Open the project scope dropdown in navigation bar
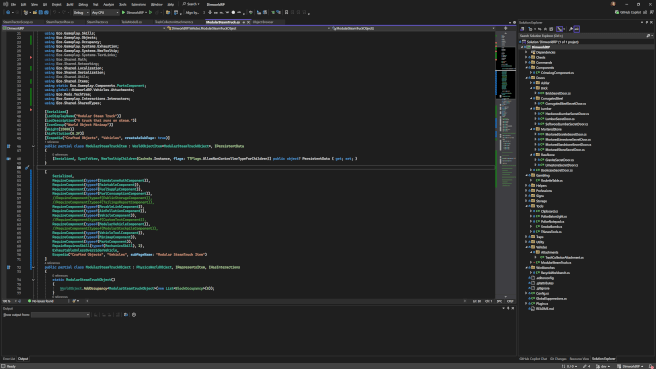Screen dimensions: 656x369 [x=84, y=28]
